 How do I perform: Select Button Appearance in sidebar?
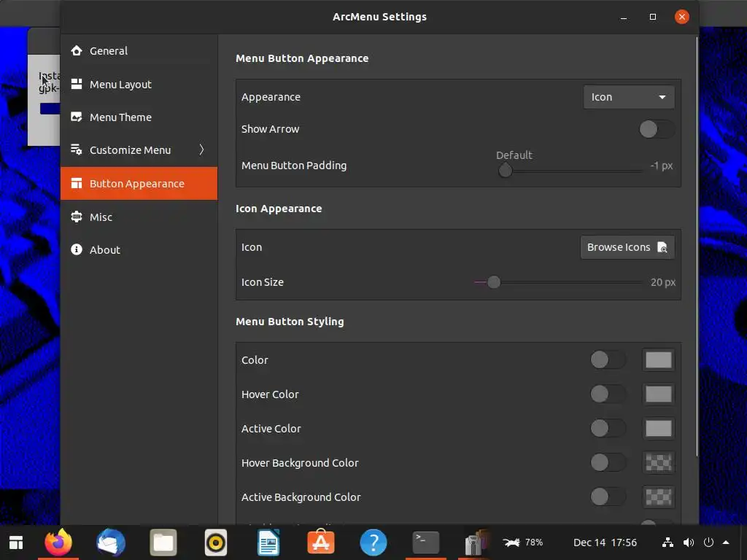pyautogui.click(x=139, y=183)
